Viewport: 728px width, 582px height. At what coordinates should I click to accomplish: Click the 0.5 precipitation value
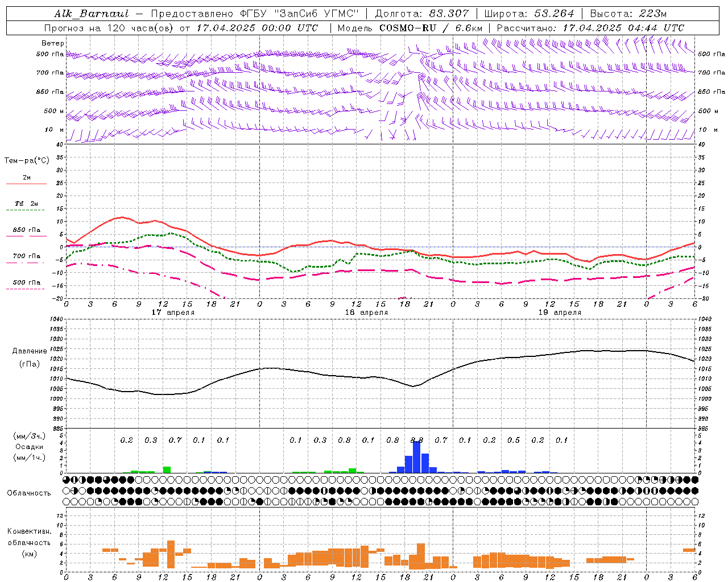(x=514, y=440)
